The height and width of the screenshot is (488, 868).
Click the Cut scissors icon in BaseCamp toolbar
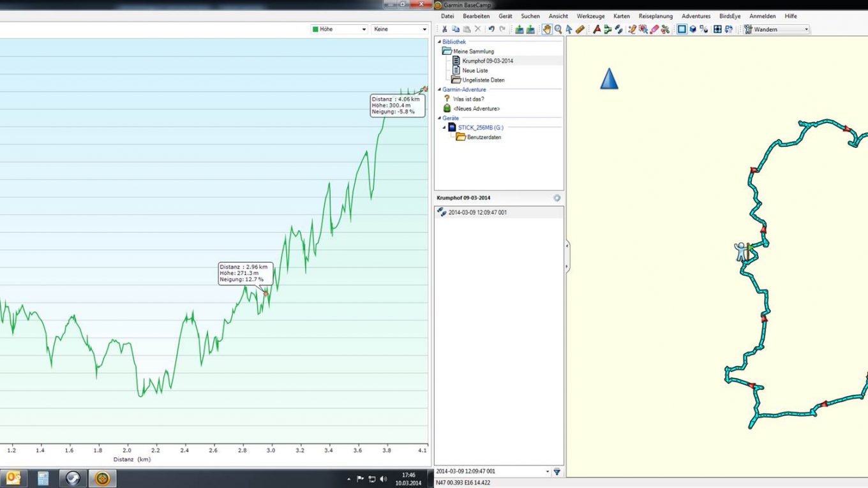(445, 29)
